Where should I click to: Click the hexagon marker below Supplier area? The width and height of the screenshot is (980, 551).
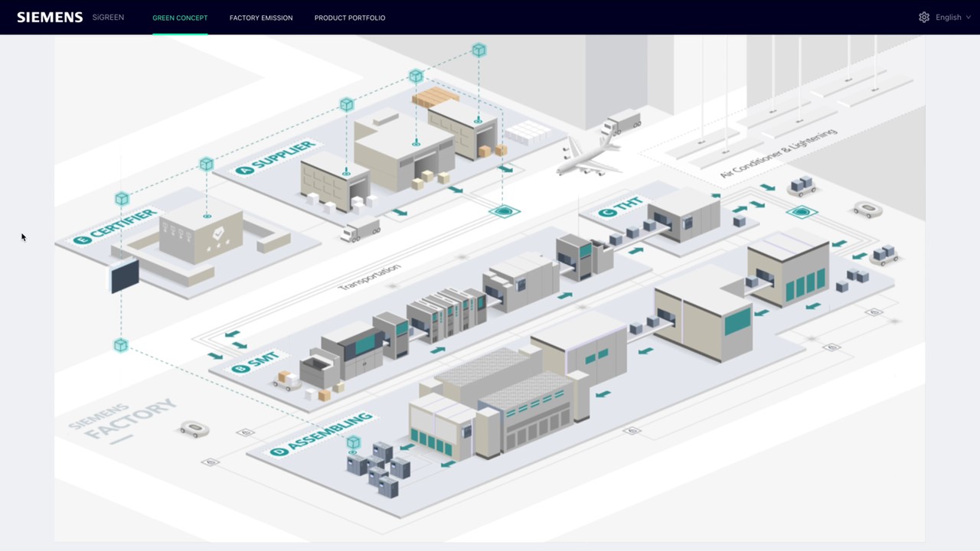coord(505,211)
